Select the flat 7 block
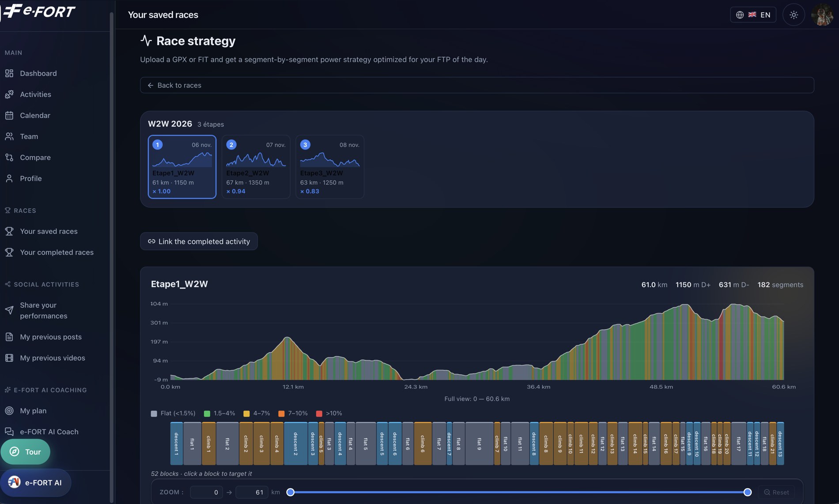 439,444
